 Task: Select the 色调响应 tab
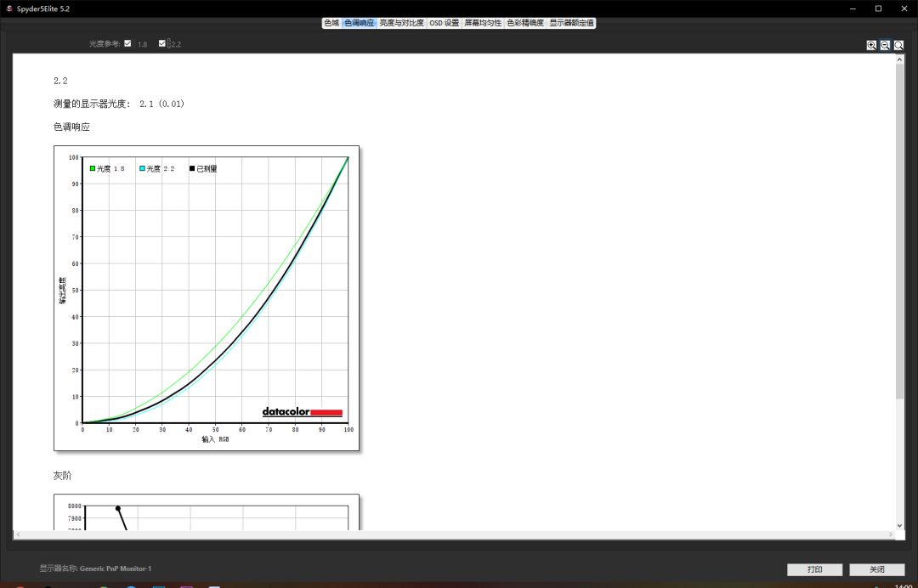[359, 23]
